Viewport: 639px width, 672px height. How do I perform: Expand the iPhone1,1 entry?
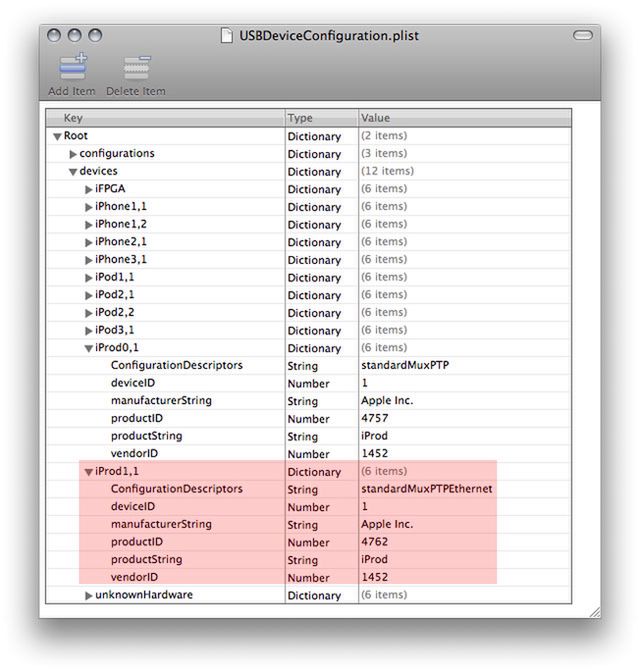click(89, 207)
